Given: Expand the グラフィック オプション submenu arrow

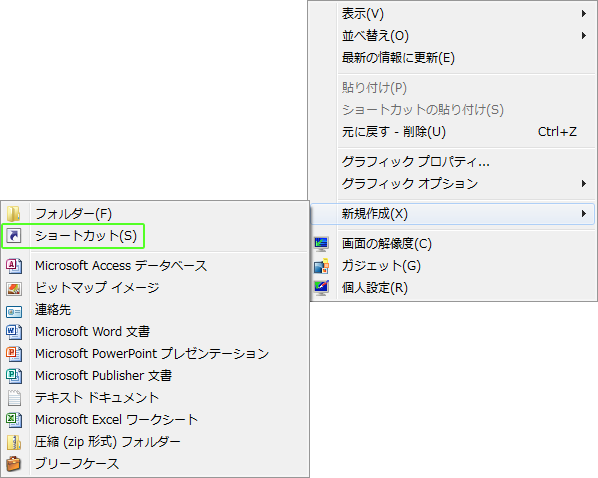Looking at the screenshot, I should coord(584,183).
